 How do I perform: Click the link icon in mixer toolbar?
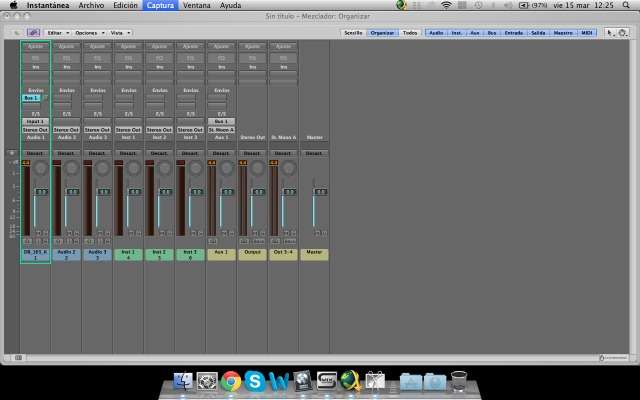tap(33, 32)
